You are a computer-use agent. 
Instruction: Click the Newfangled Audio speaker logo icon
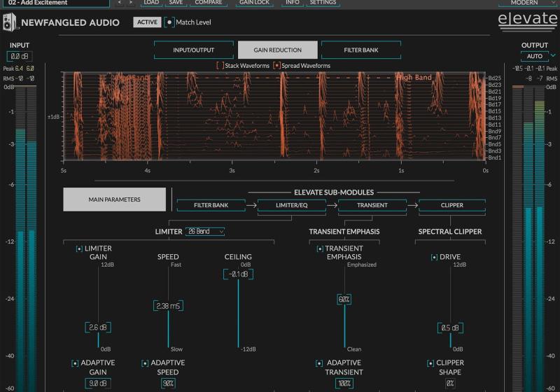click(x=10, y=22)
